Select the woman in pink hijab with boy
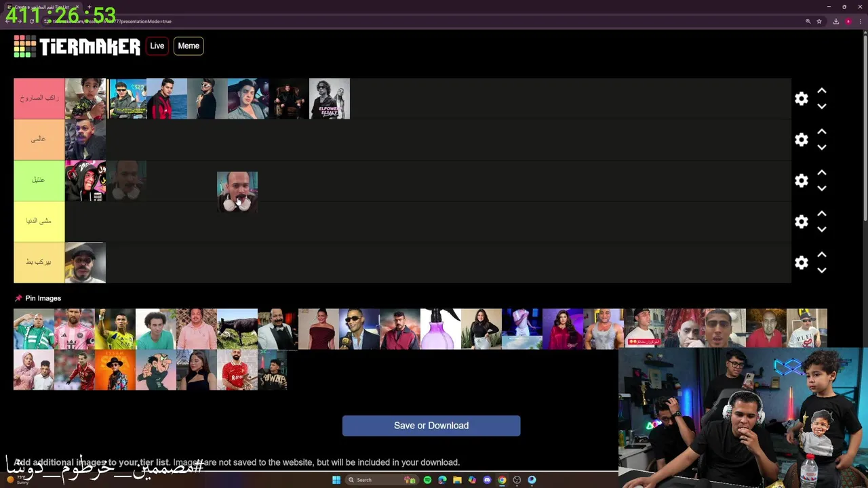 click(34, 370)
